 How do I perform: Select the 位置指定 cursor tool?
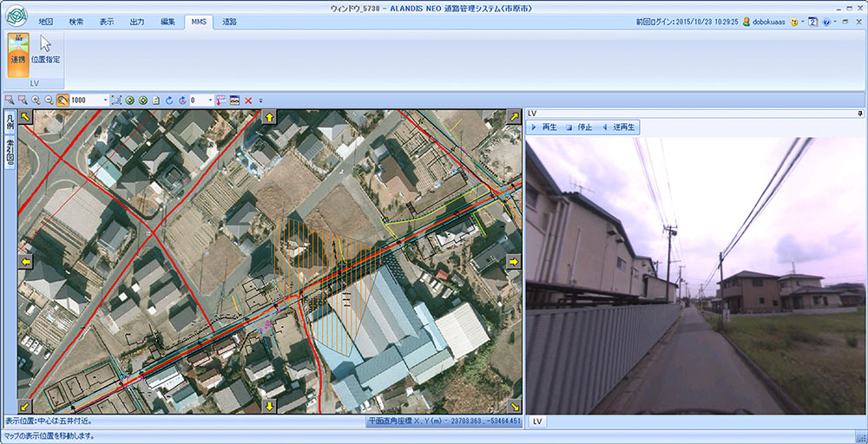tap(45, 50)
